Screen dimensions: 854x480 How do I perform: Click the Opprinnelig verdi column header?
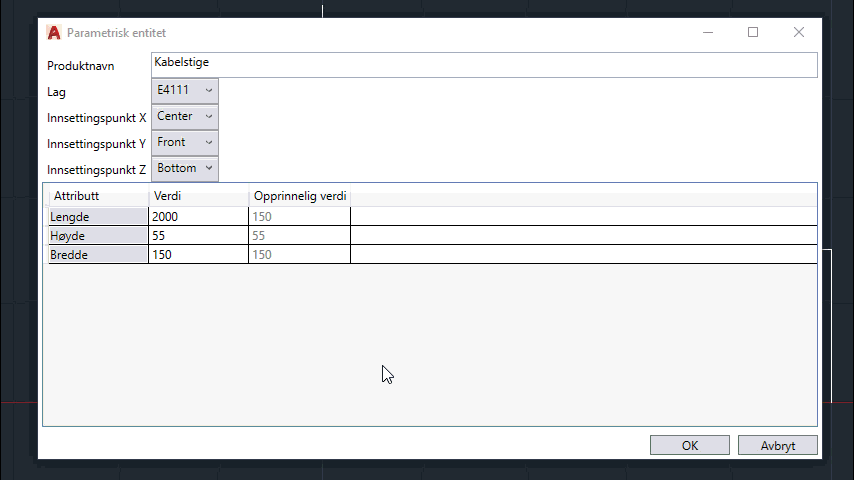[299, 196]
